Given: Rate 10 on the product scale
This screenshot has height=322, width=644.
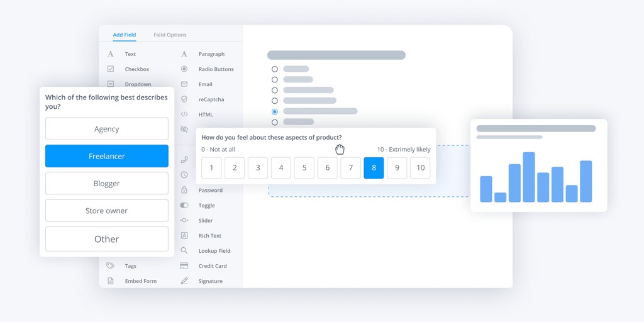Looking at the screenshot, I should coord(420,168).
